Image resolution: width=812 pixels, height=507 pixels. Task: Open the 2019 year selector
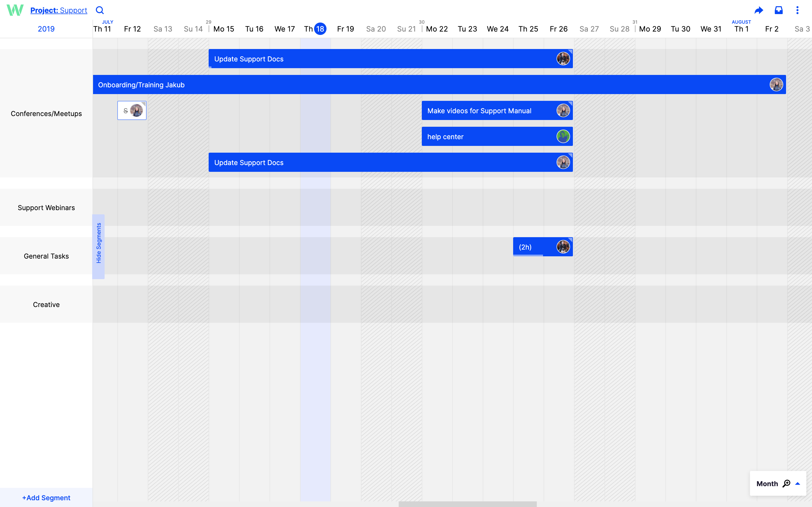pos(46,29)
